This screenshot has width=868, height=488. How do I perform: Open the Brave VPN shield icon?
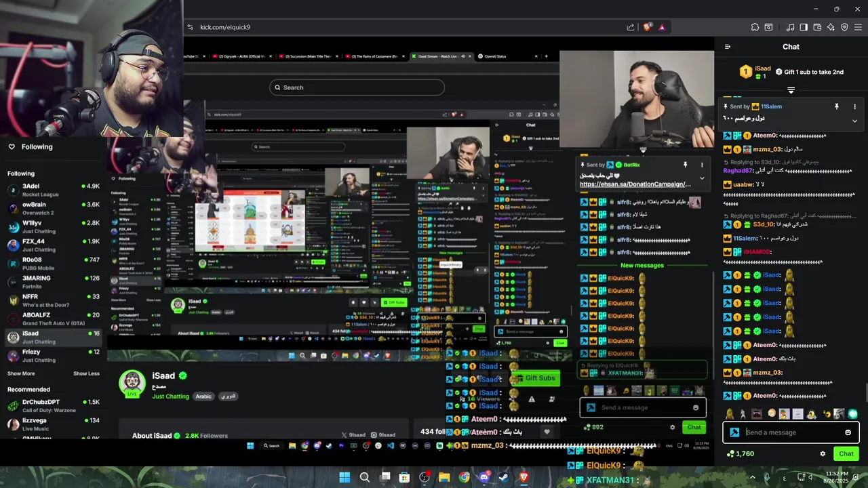point(844,27)
